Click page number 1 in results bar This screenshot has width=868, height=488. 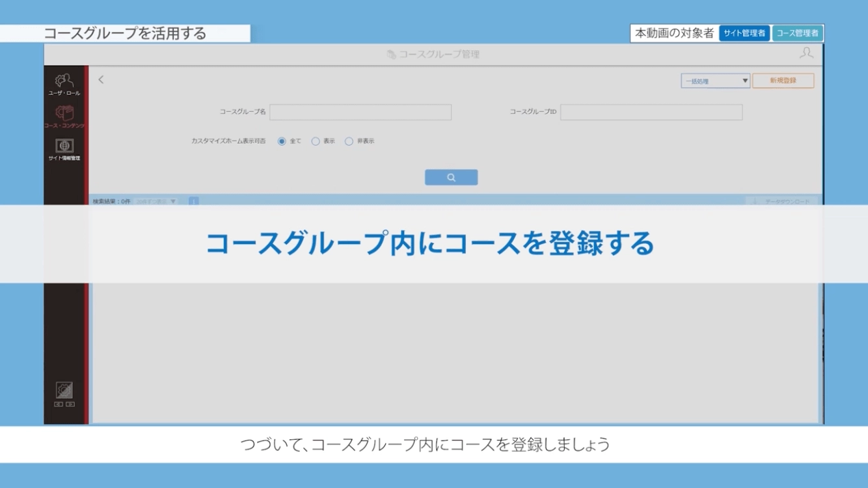194,202
